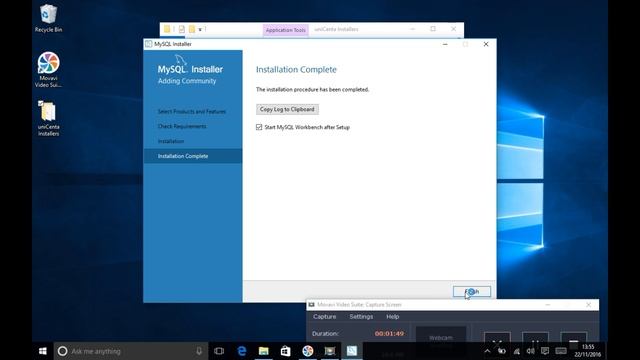The image size is (640, 360).
Task: Close the MySQL Installer window
Action: (486, 44)
